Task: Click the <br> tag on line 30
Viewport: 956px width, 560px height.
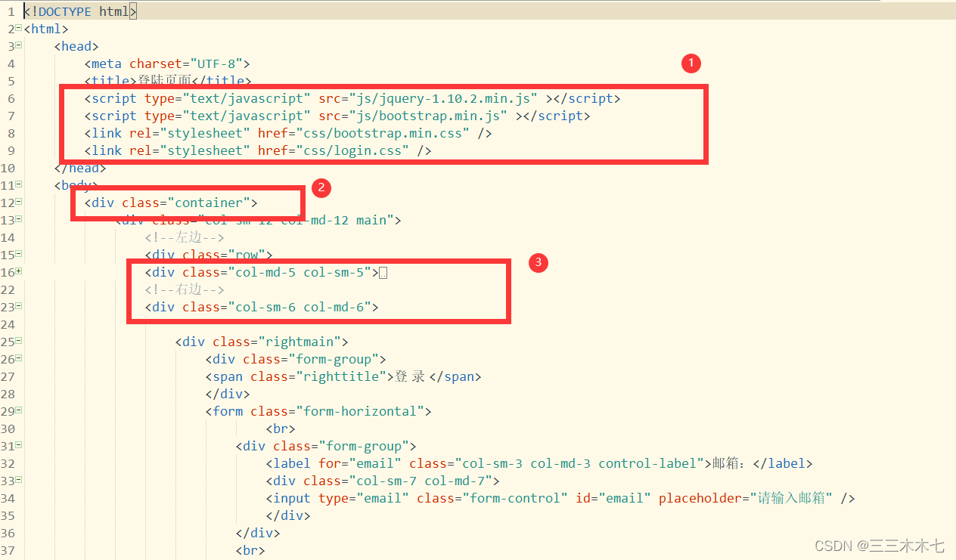Action: tap(281, 429)
